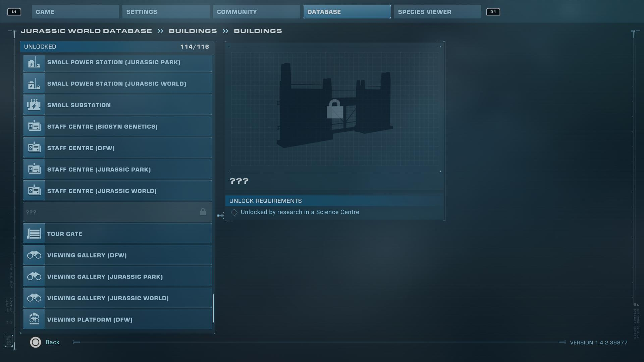Screen dimensions: 644x362
Task: Click the 114/116 unlocked counter
Action: point(195,47)
